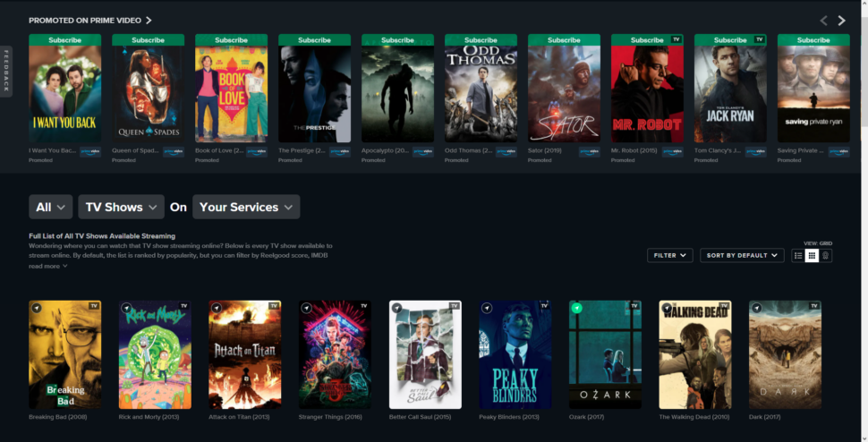
Task: Click the TV badge on Jack Ryan poster
Action: click(759, 40)
